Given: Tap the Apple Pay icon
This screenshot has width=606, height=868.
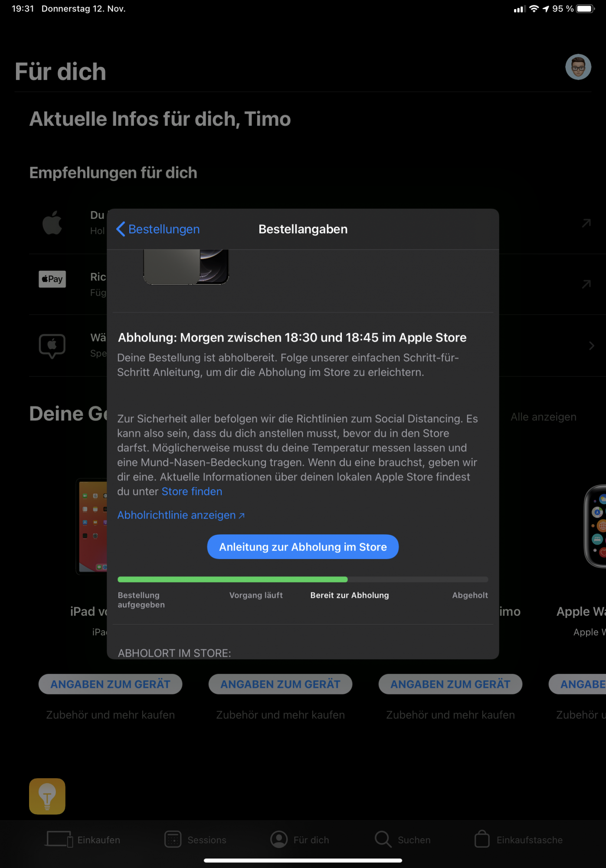Looking at the screenshot, I should (52, 279).
